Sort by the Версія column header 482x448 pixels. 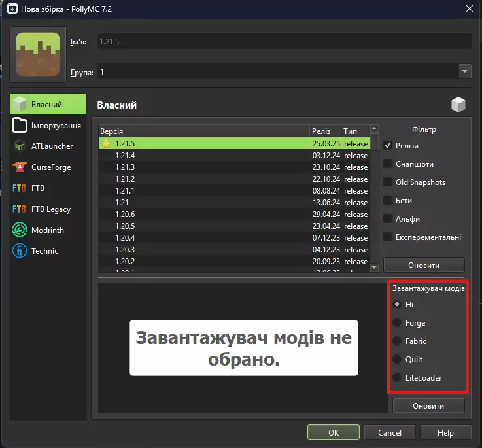204,131
